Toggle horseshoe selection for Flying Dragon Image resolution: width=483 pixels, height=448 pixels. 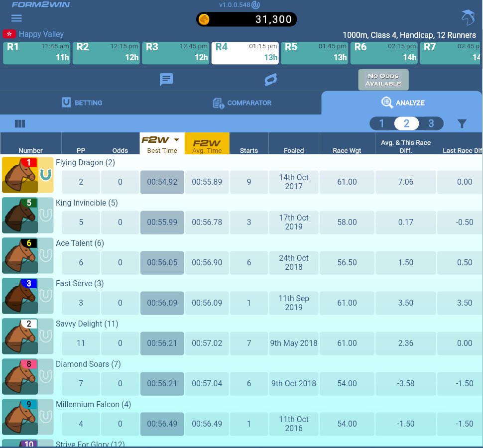click(46, 175)
